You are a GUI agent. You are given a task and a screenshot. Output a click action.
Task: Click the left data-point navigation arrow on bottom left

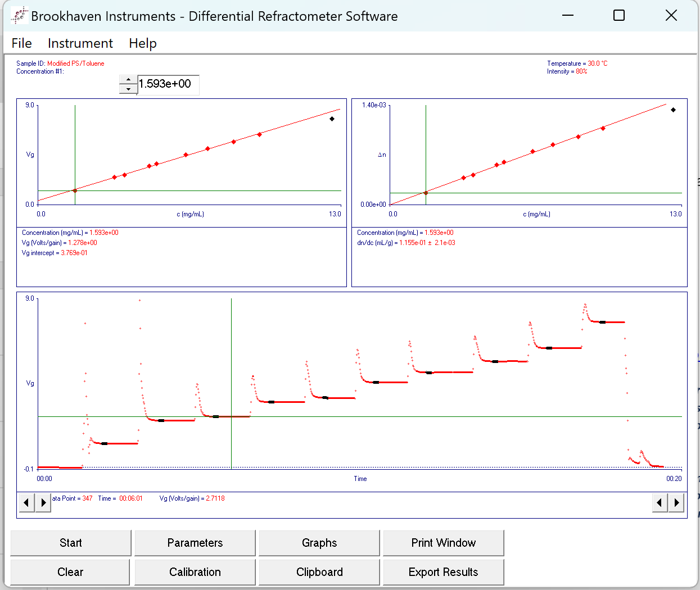26,502
